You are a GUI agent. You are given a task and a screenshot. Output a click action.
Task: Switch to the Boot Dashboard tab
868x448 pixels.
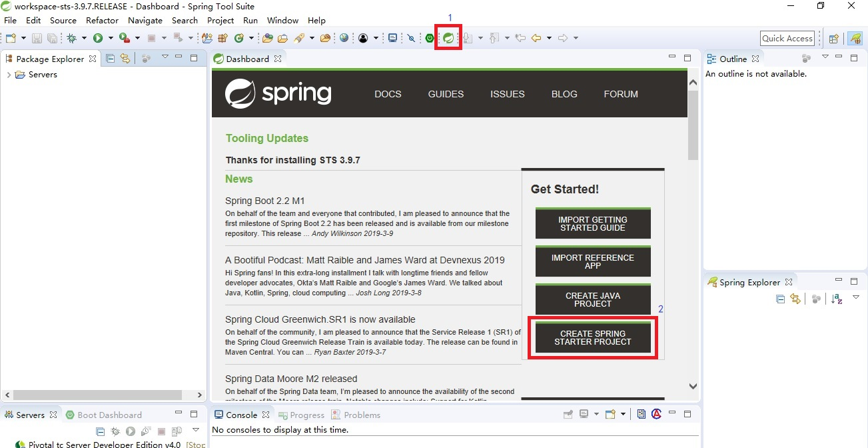click(x=104, y=415)
